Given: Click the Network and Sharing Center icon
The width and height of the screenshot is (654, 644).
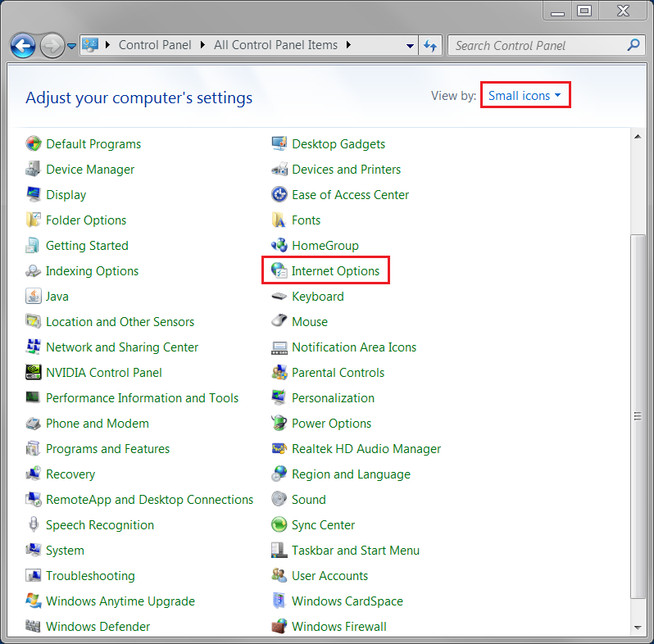Looking at the screenshot, I should 34,347.
